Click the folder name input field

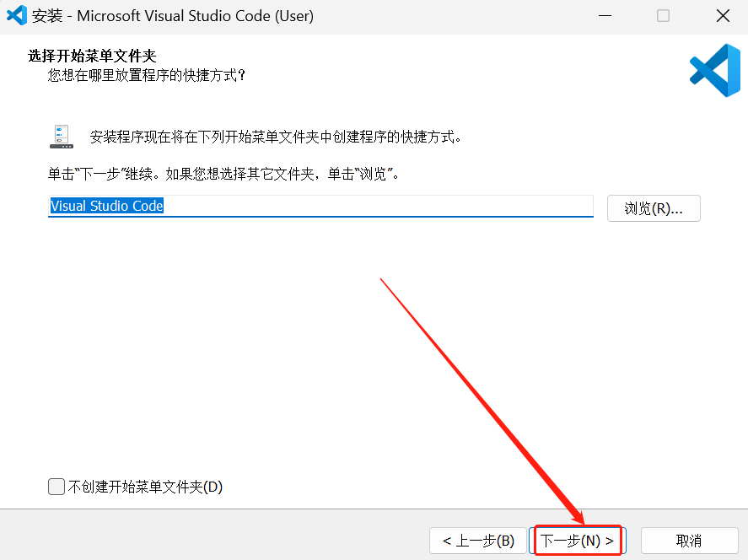[x=320, y=205]
